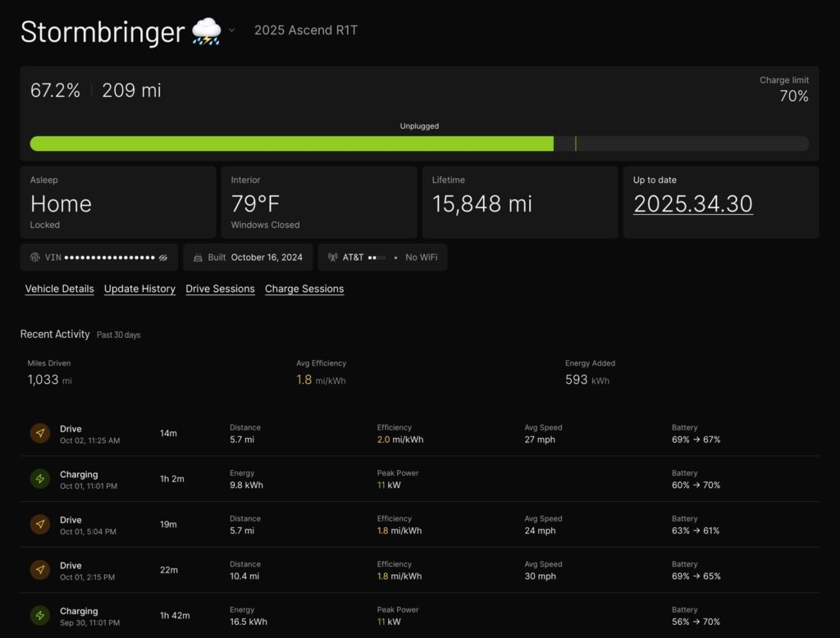
Task: Click the storm cloud emoji beside Stormbringer
Action: coord(206,32)
